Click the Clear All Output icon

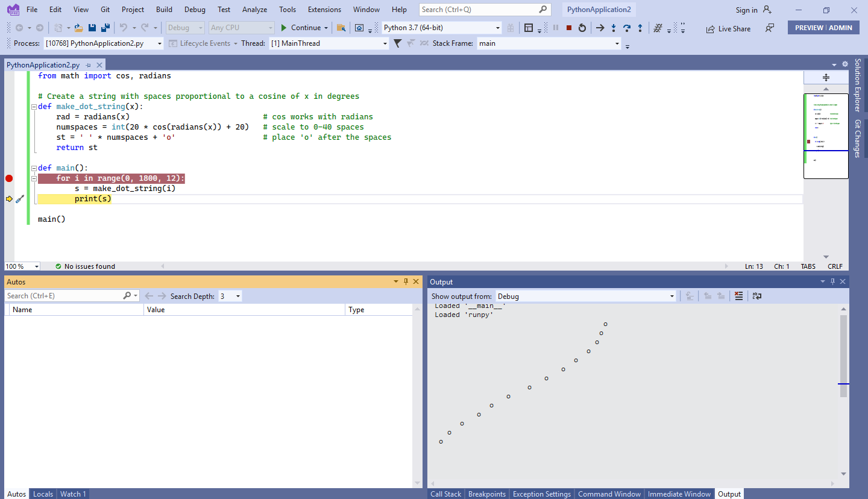pyautogui.click(x=738, y=296)
